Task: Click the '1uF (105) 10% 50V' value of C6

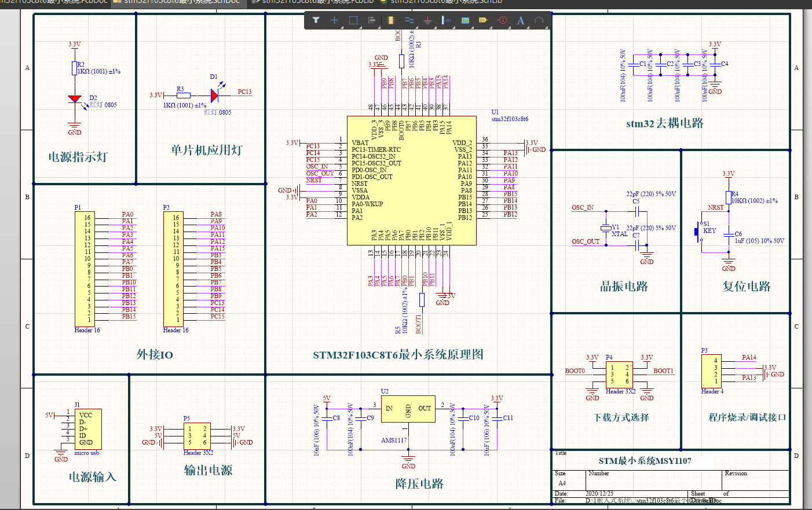Action: [759, 241]
